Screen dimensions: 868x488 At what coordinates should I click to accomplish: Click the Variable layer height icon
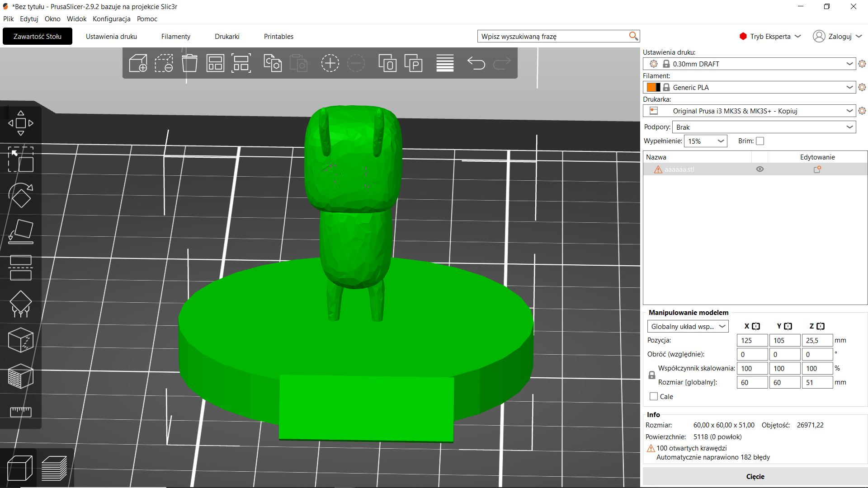[445, 63]
